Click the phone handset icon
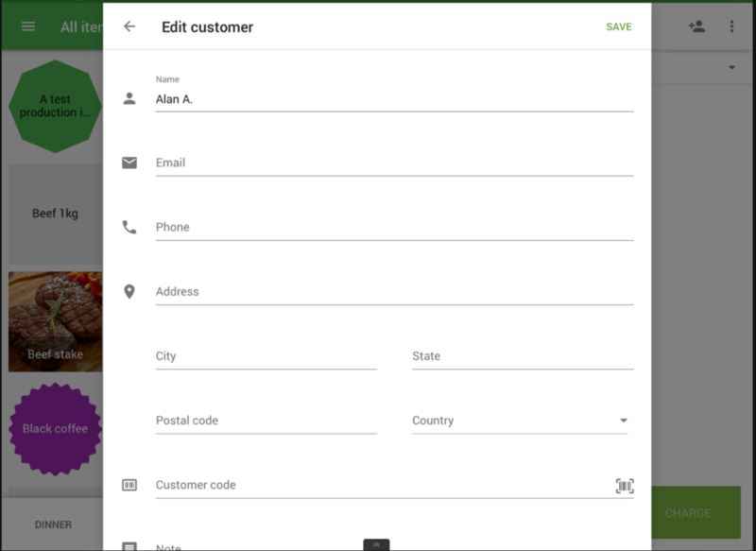The height and width of the screenshot is (551, 756). [x=129, y=227]
